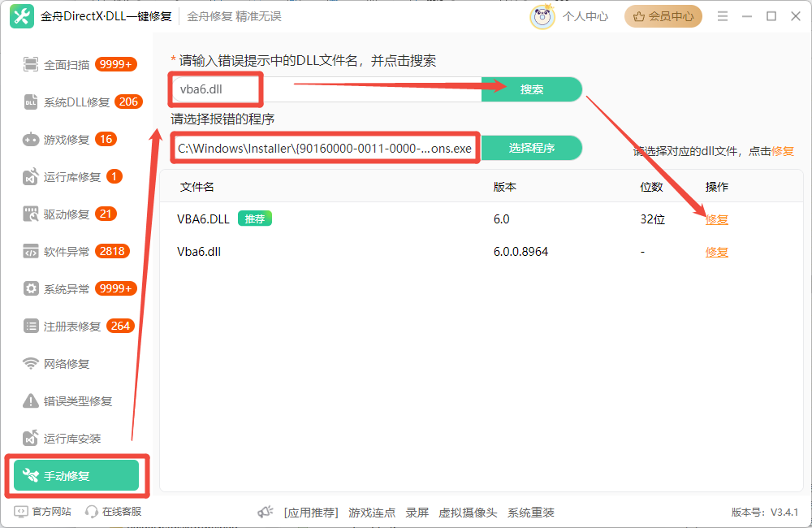The height and width of the screenshot is (528, 812).
Task: Click the 错误类型修复 warning triangle icon
Action: tap(31, 400)
